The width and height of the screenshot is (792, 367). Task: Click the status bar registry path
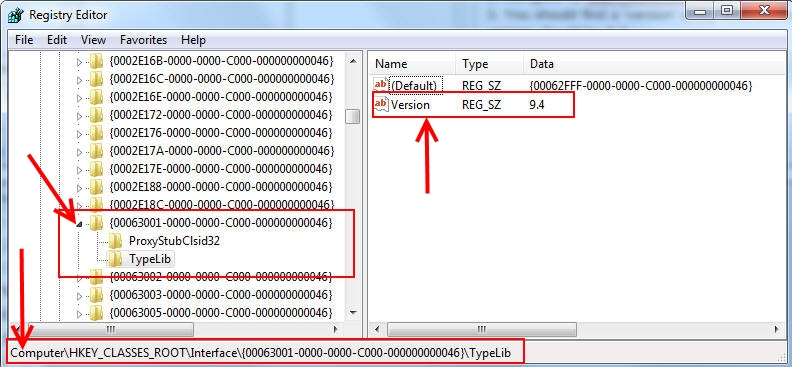(x=261, y=353)
